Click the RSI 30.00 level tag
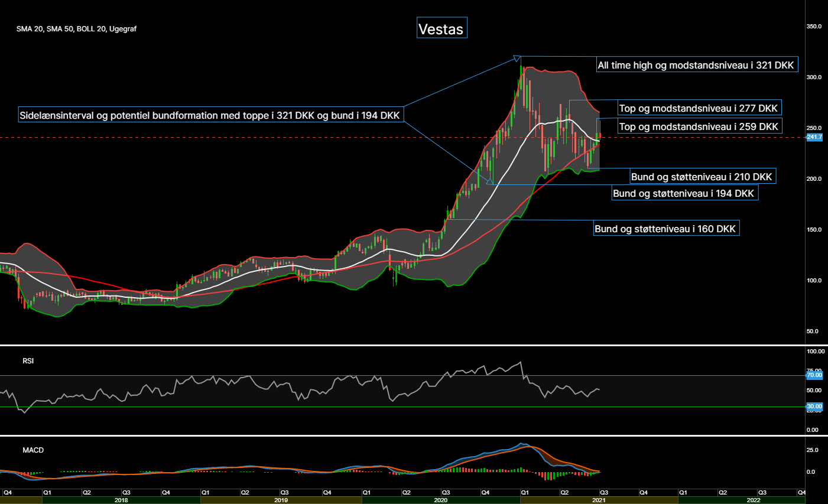 814,407
